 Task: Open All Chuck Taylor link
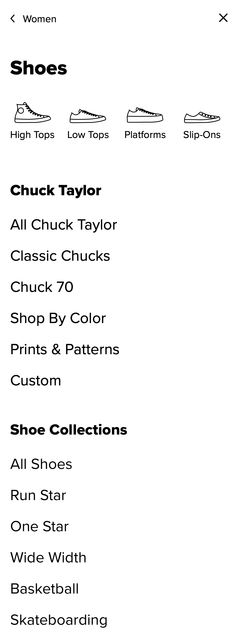coord(64,224)
